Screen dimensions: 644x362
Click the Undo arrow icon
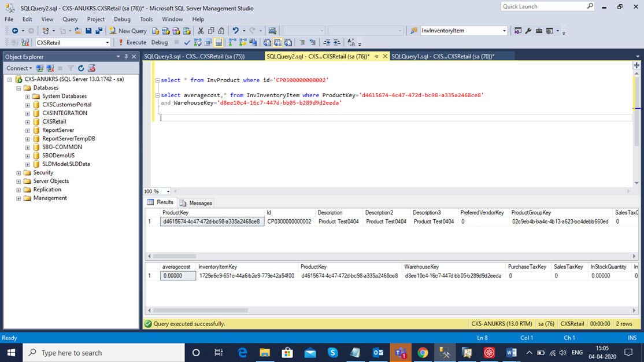click(235, 31)
